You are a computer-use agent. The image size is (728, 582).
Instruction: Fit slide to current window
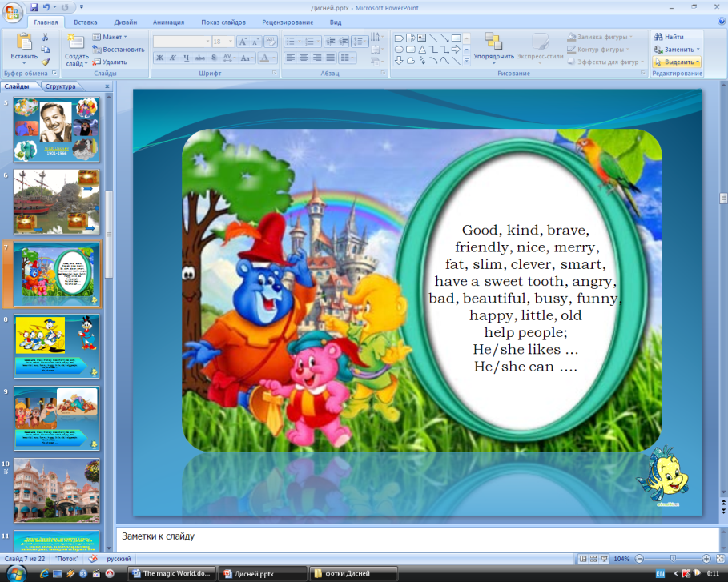click(x=720, y=559)
